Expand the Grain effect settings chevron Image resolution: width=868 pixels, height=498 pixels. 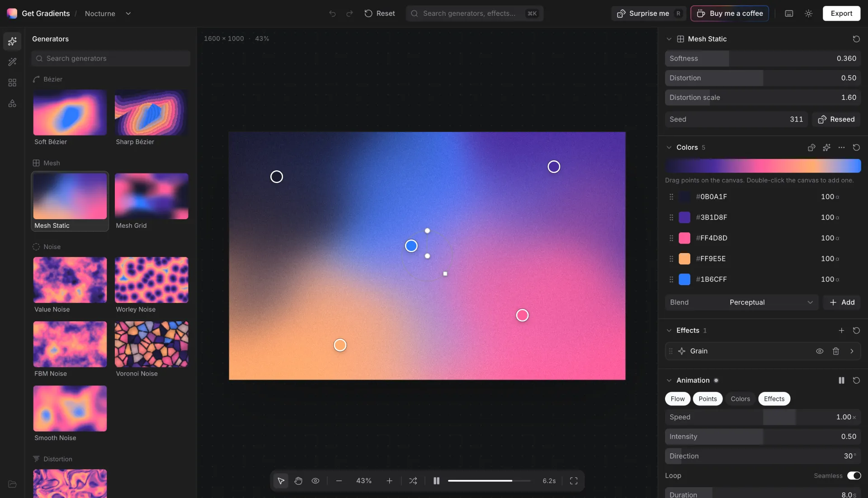click(852, 351)
